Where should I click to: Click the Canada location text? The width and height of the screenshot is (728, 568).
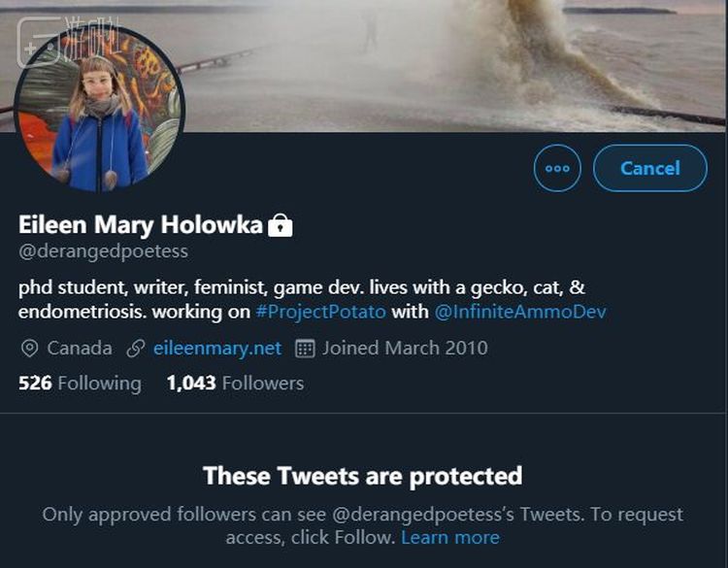pos(80,348)
